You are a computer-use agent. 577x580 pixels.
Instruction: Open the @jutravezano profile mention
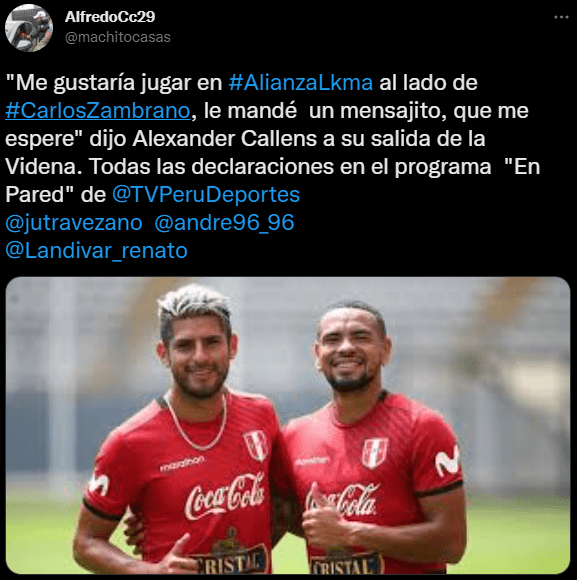coord(74,223)
